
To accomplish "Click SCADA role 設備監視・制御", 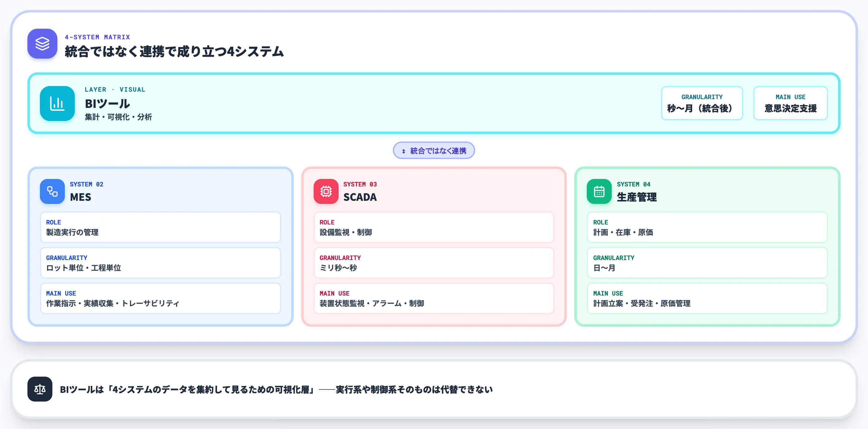I will coord(434,228).
